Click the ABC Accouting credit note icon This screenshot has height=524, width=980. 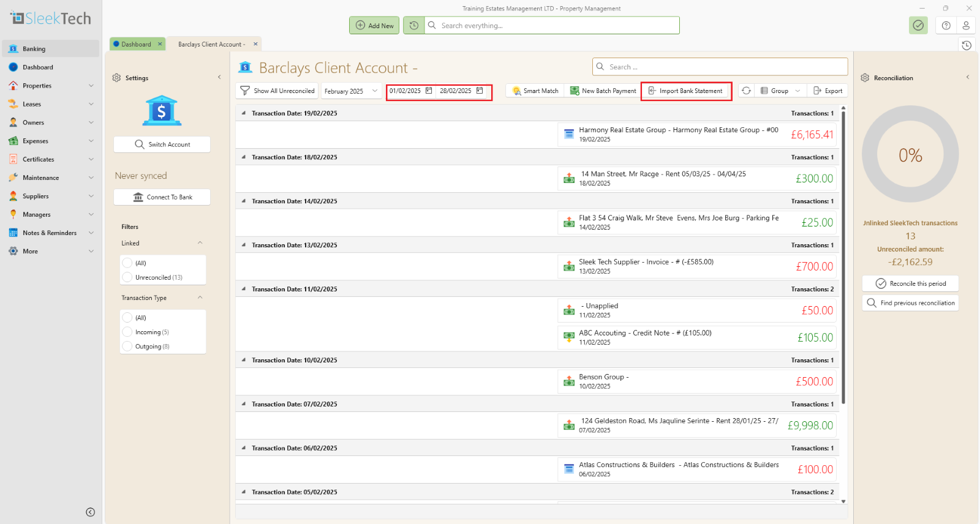pos(569,337)
